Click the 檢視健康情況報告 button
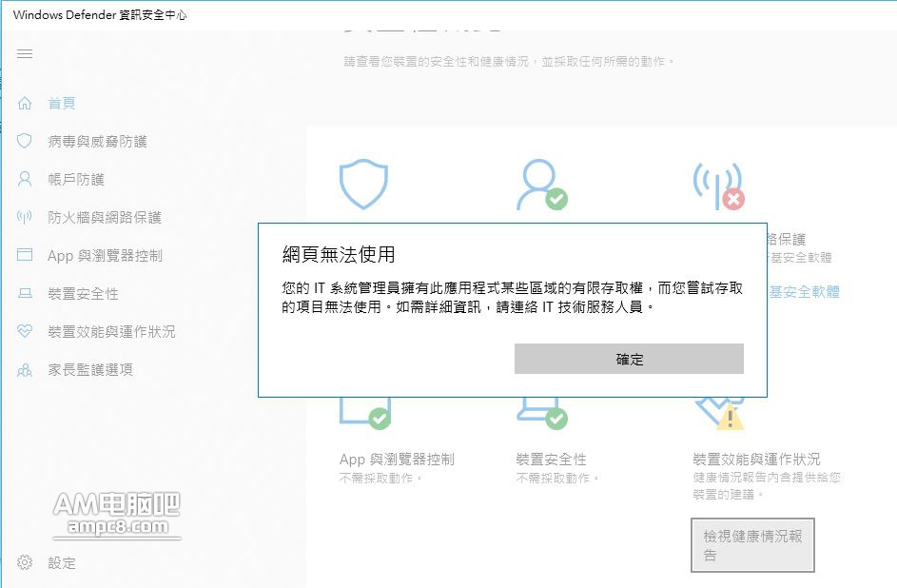Image resolution: width=897 pixels, height=588 pixels. [x=752, y=545]
